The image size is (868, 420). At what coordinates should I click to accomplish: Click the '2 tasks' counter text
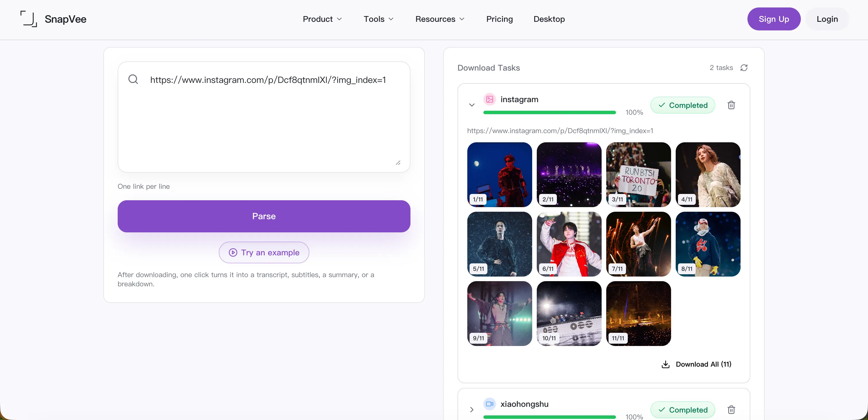pos(721,68)
